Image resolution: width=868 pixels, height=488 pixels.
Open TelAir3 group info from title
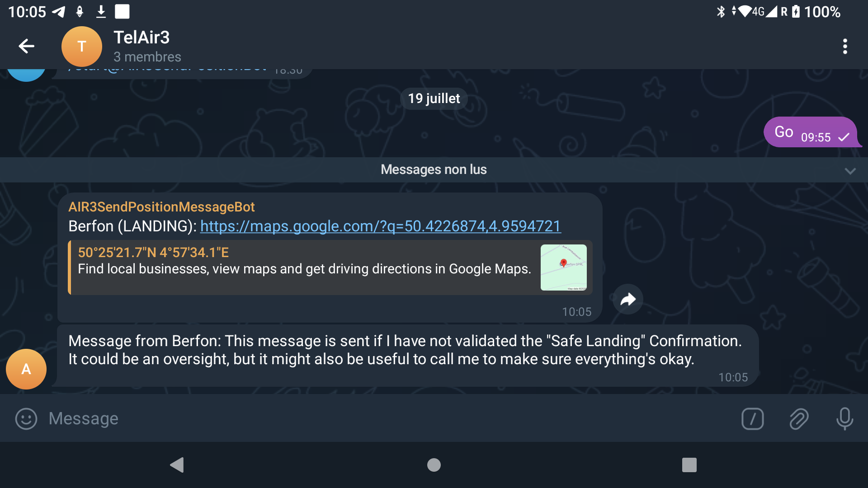click(x=142, y=38)
